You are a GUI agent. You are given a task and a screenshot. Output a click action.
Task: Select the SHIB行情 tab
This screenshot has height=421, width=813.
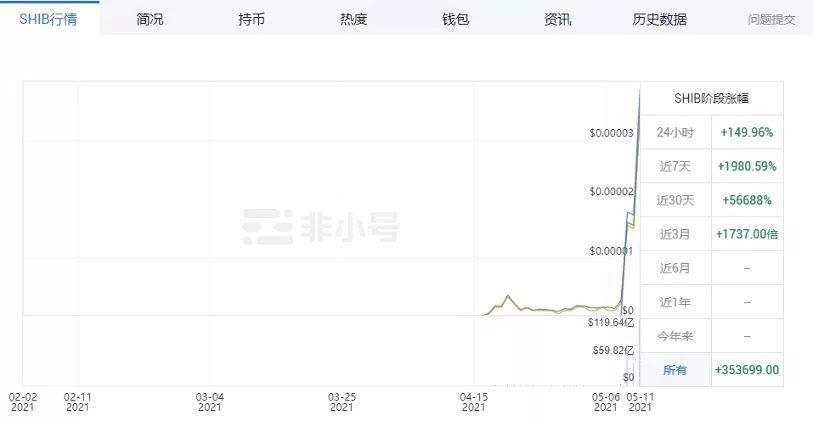[48, 20]
